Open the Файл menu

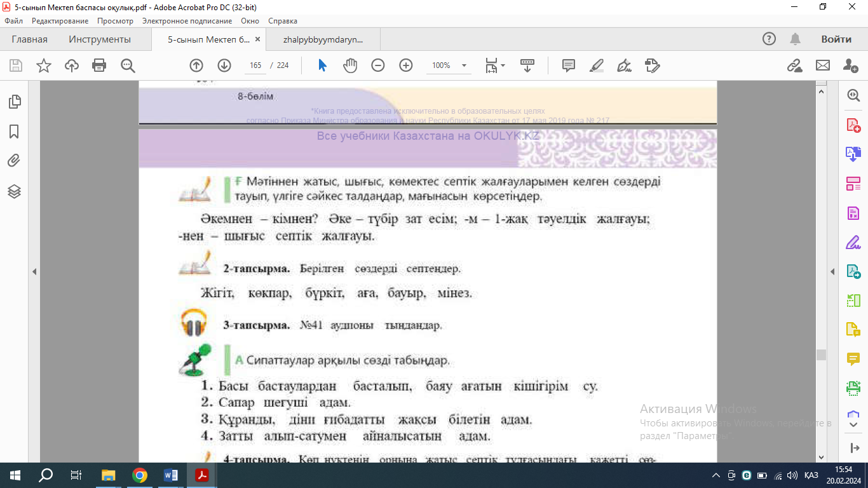tap(13, 21)
